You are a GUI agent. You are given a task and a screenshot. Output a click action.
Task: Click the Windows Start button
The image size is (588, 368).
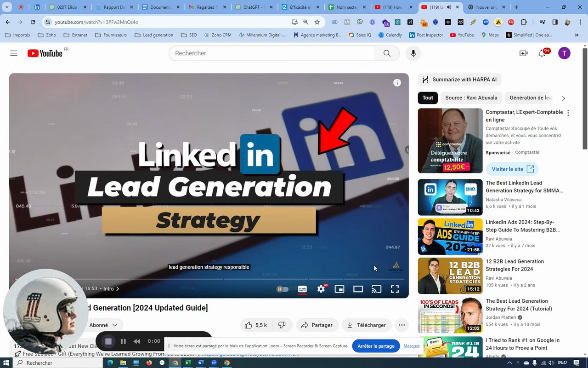[x=6, y=363]
